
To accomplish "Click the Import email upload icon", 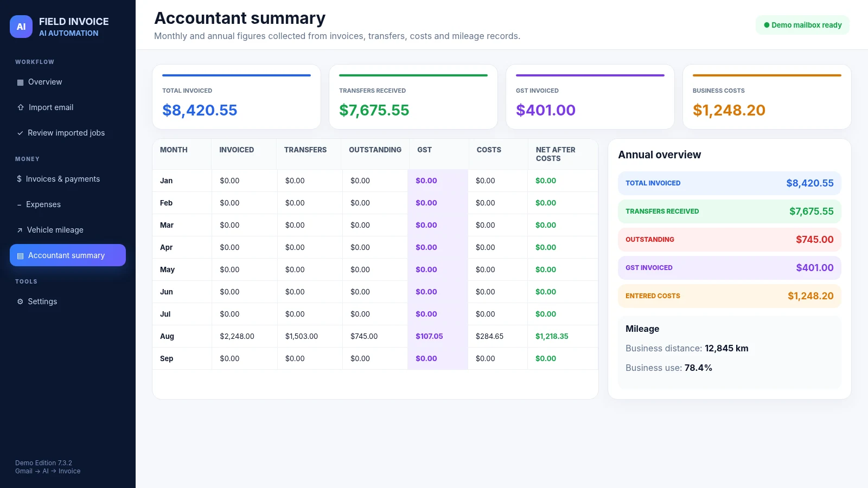I will click(21, 107).
